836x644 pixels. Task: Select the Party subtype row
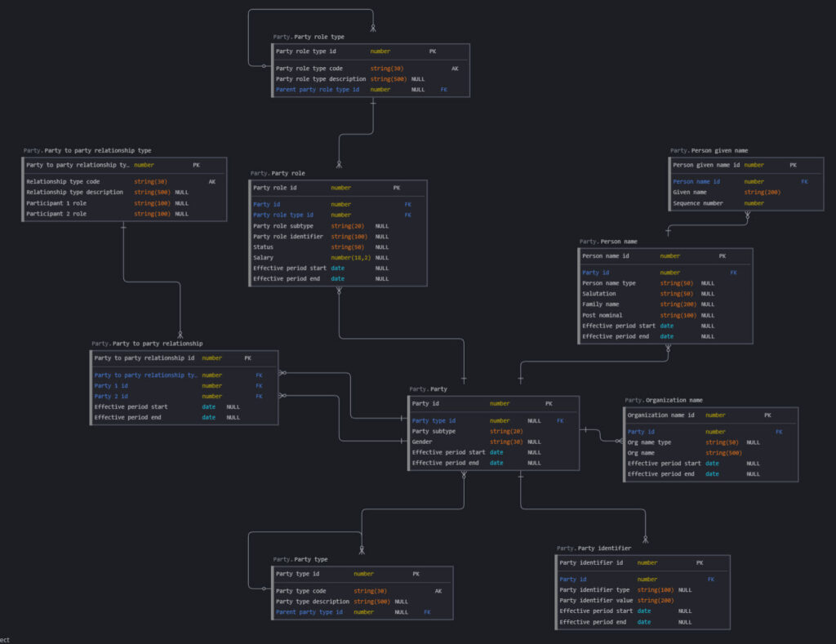(x=434, y=431)
